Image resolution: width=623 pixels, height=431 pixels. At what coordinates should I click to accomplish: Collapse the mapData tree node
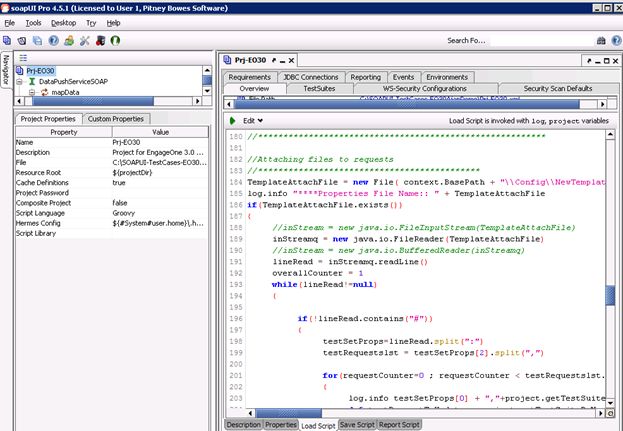click(31, 92)
